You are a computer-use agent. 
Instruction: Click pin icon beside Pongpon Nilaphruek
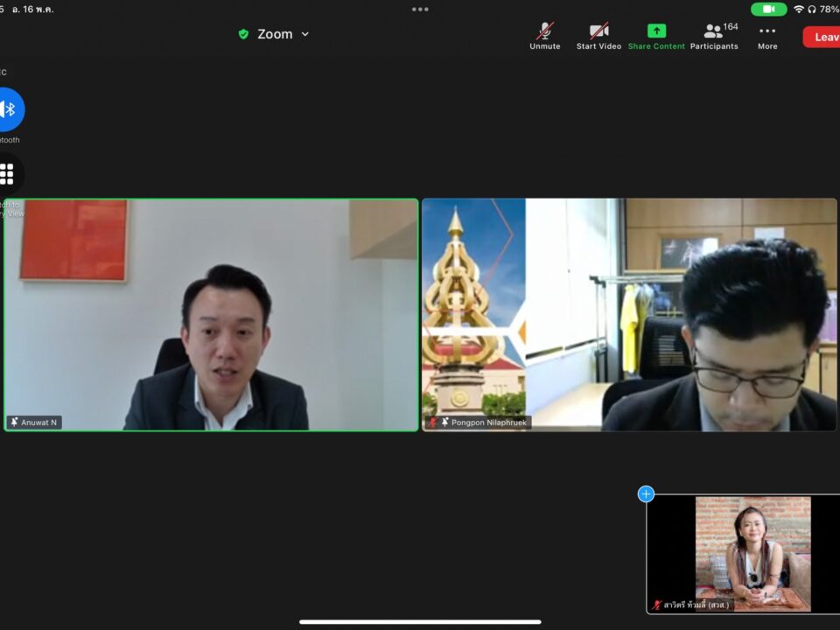444,422
